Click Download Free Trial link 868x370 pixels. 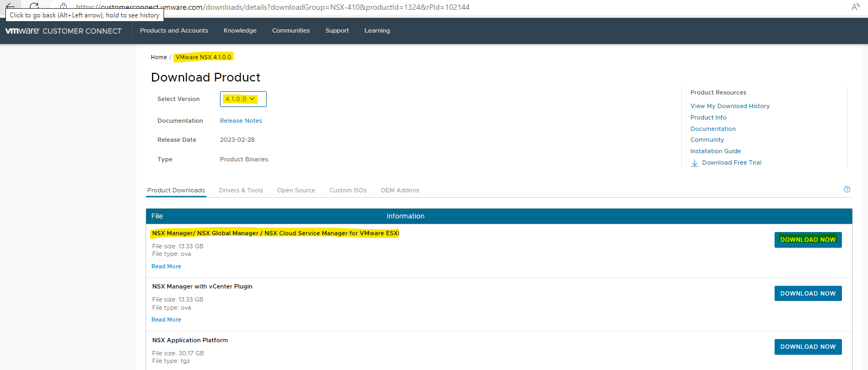click(732, 163)
